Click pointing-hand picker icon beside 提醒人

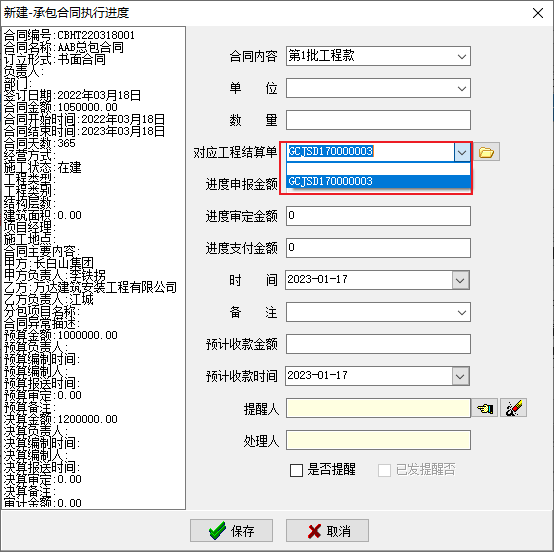(485, 408)
